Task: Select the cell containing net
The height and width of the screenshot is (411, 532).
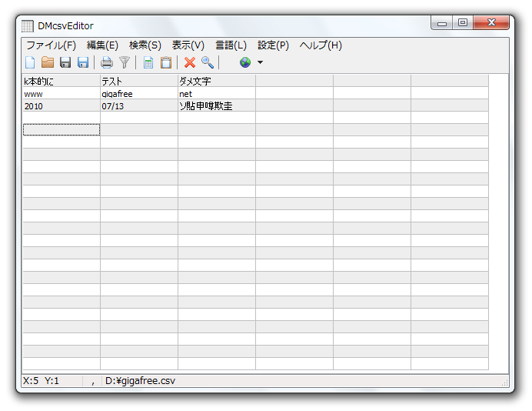Action: point(217,93)
